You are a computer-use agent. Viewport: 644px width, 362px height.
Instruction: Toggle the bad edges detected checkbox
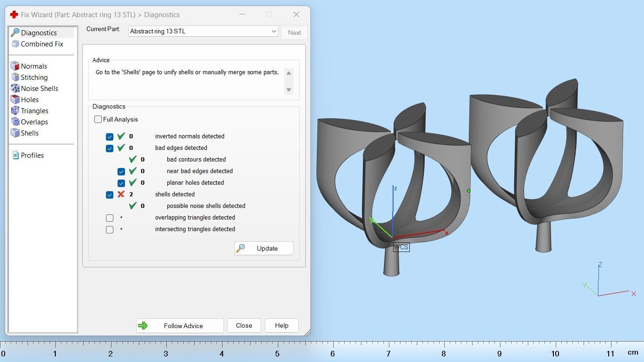110,148
